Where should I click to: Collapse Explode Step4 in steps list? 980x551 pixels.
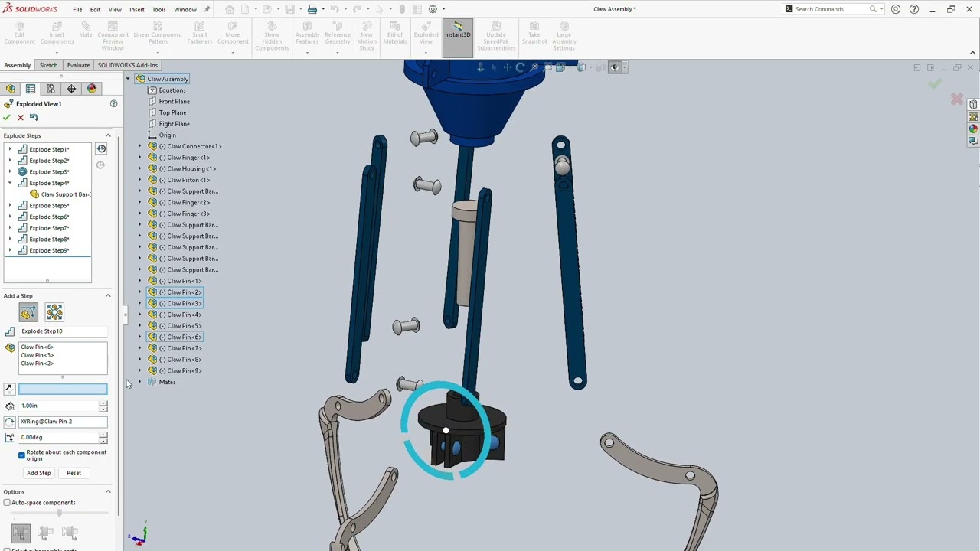pyautogui.click(x=10, y=183)
